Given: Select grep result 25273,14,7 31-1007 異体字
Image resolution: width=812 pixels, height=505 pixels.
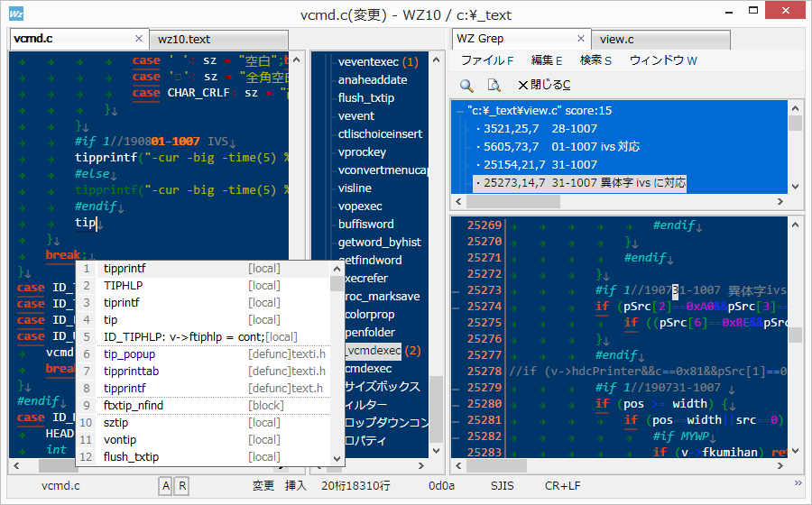Looking at the screenshot, I should pos(580,183).
